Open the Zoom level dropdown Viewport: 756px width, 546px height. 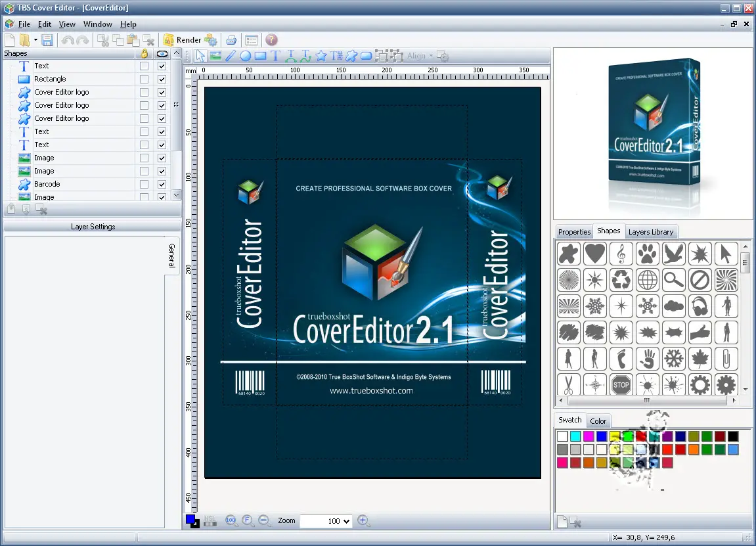click(347, 521)
